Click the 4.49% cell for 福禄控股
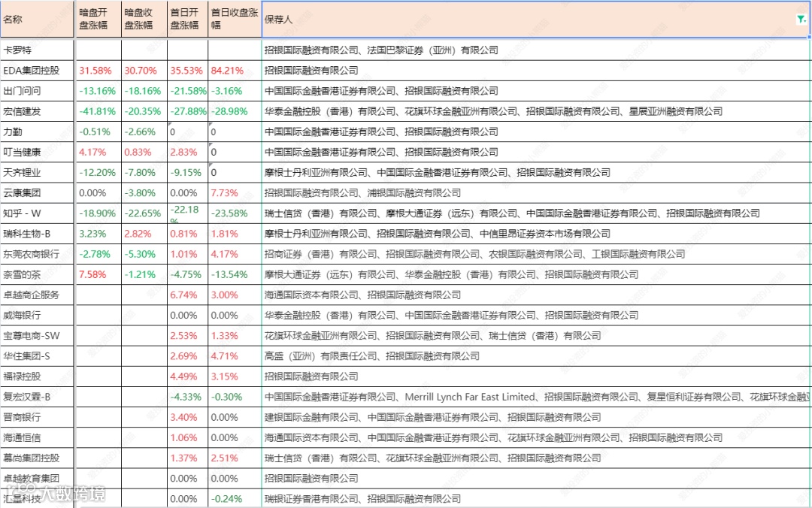This screenshot has width=812, height=508. click(x=187, y=376)
